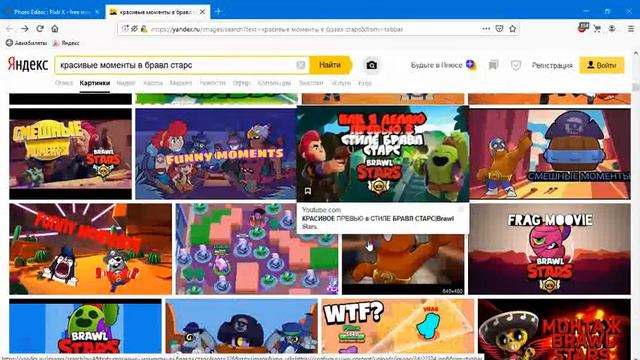The height and width of the screenshot is (360, 640).
Task: Switch to the Маркет tab
Action: (181, 83)
